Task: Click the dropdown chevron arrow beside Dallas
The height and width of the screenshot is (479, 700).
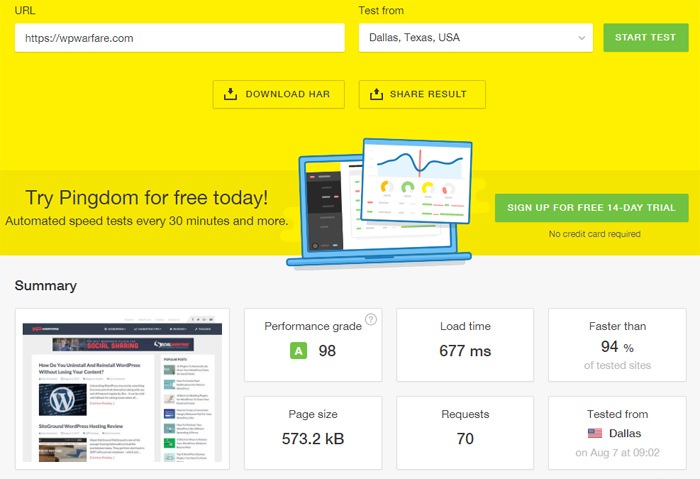Action: (x=581, y=38)
